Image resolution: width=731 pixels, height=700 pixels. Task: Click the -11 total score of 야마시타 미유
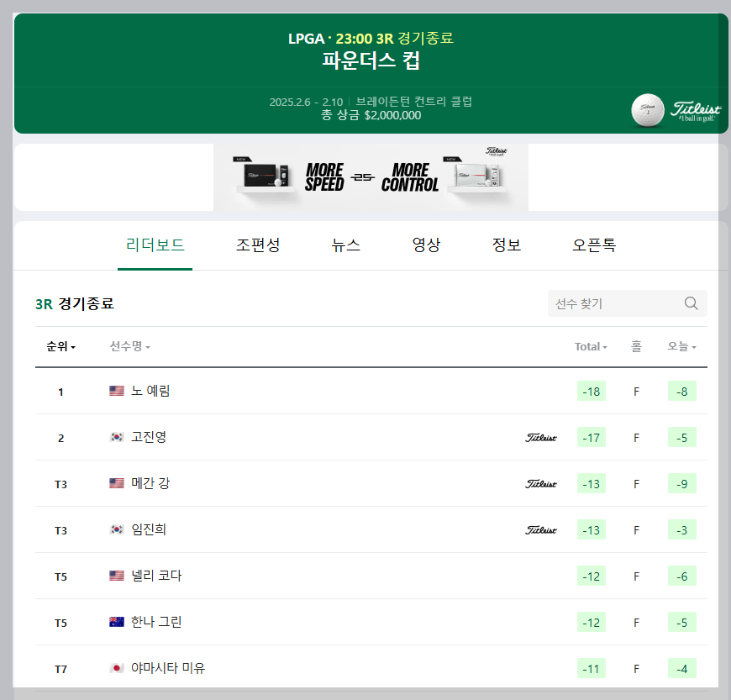(592, 668)
